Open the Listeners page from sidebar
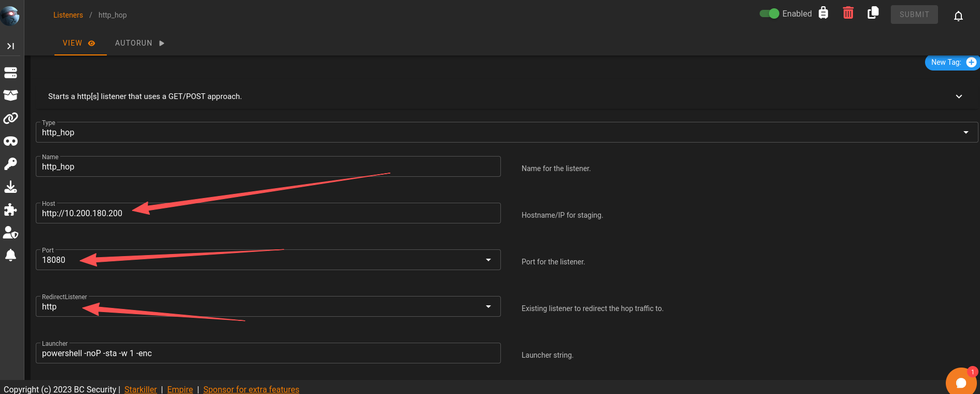This screenshot has height=394, width=980. click(x=10, y=73)
